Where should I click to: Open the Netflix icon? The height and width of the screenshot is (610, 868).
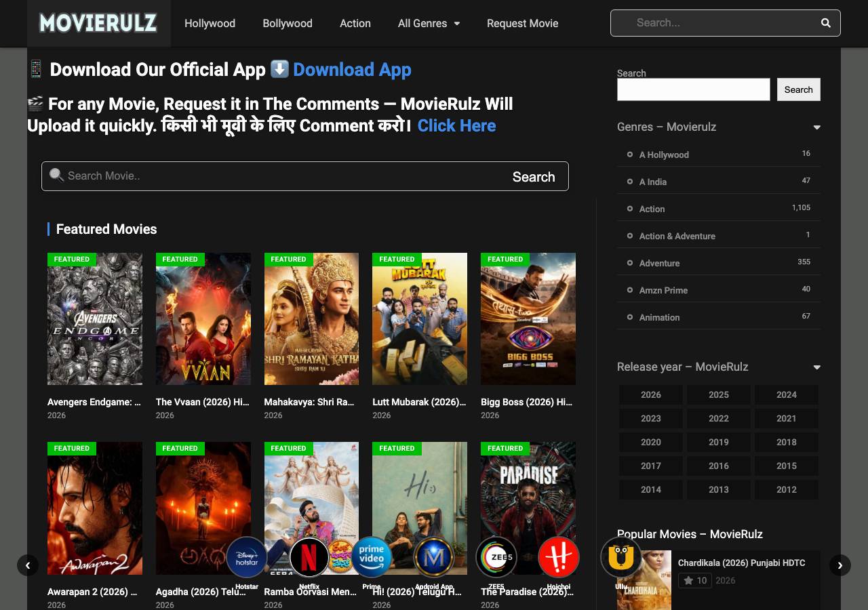pyautogui.click(x=309, y=558)
